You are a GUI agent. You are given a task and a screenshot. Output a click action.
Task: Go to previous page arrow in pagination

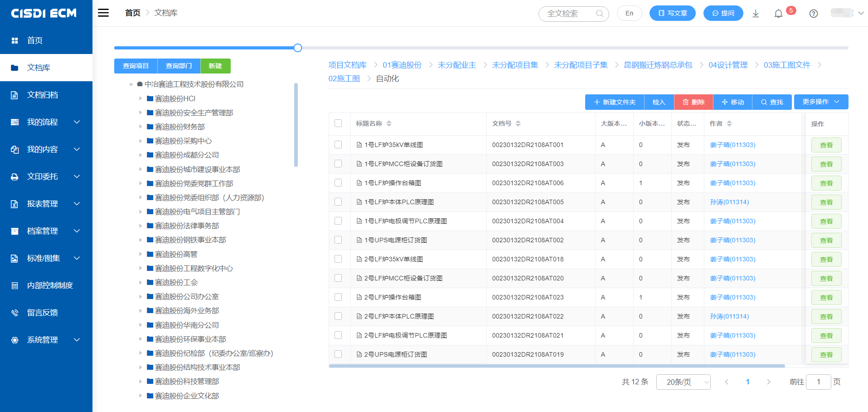click(x=727, y=382)
